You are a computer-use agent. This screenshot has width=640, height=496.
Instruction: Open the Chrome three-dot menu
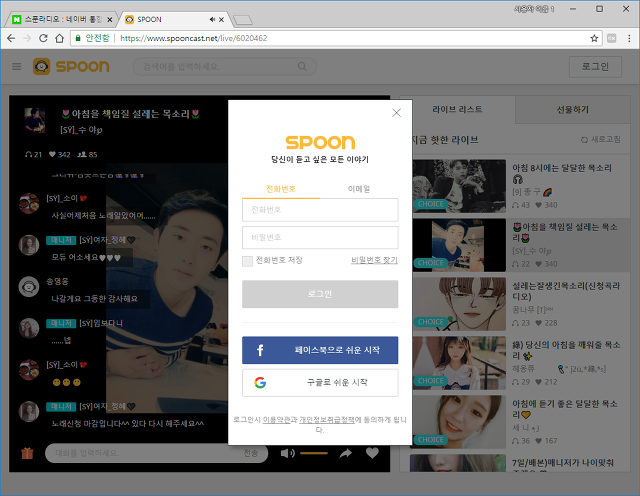coord(629,38)
